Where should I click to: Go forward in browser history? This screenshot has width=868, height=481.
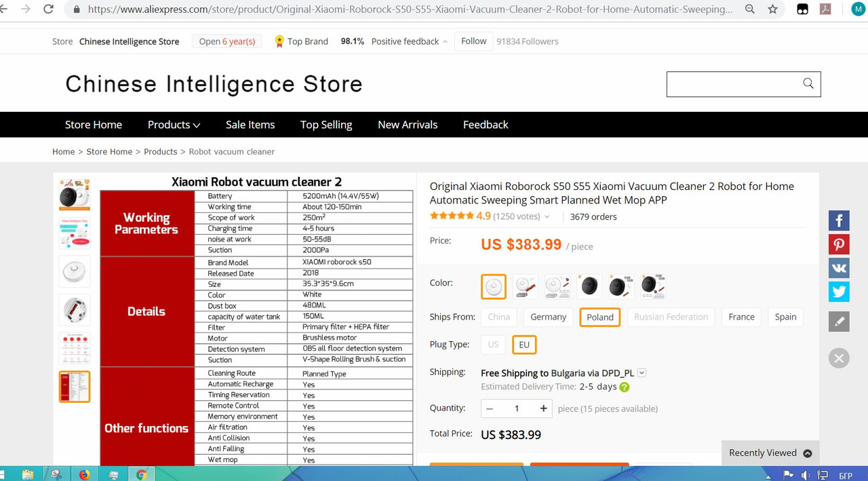26,9
